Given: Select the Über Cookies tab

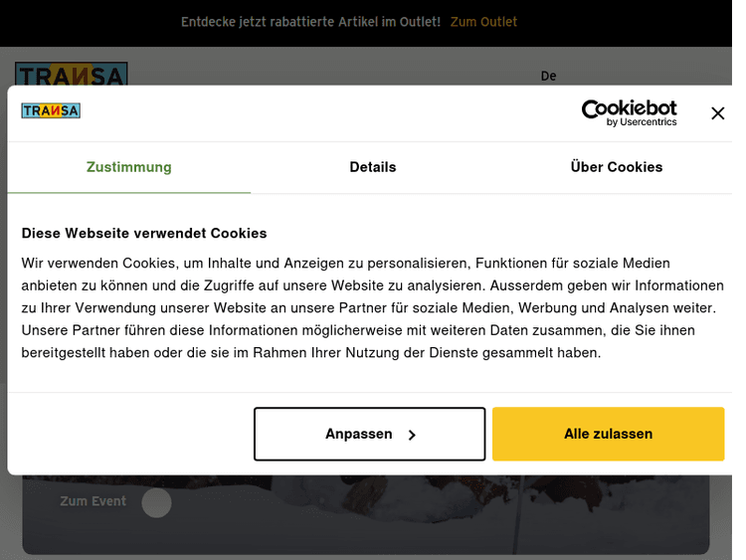Looking at the screenshot, I should [x=617, y=167].
